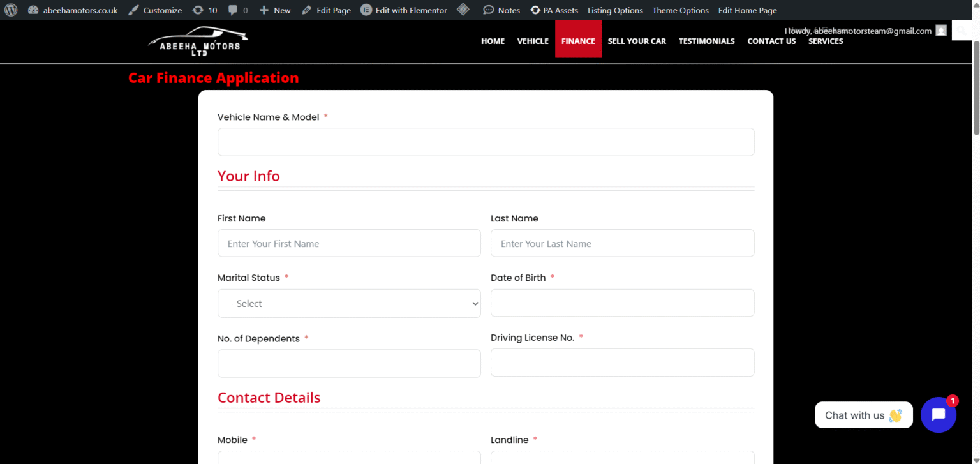The height and width of the screenshot is (464, 980).
Task: Click the Car Finance Application heading
Action: click(213, 78)
